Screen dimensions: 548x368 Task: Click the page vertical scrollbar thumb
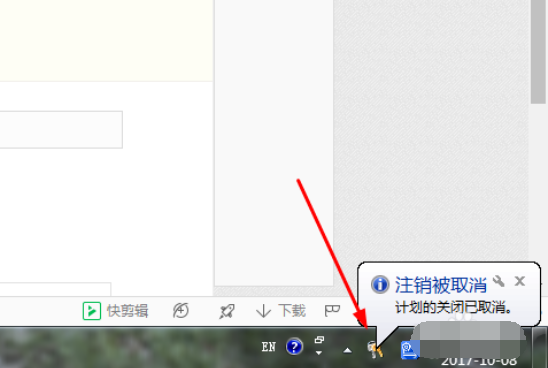(538, 52)
